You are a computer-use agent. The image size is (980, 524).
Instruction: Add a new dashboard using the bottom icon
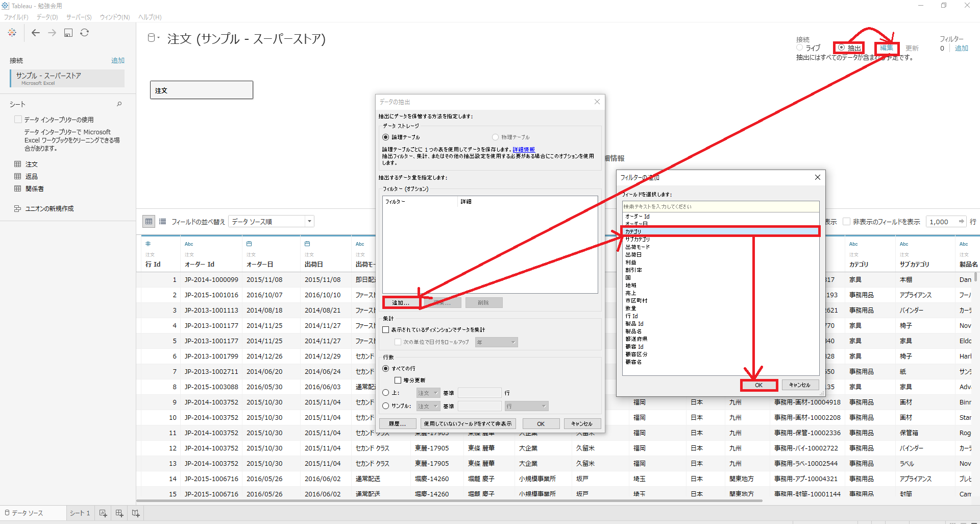click(x=119, y=513)
